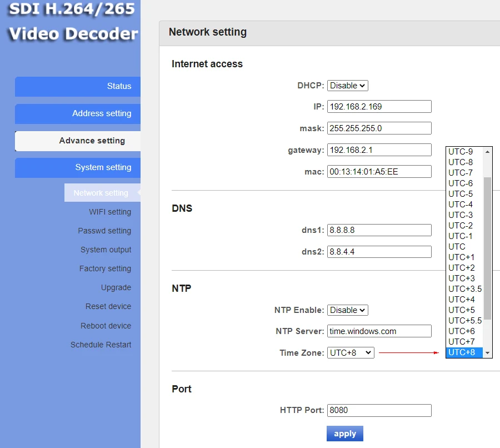Click the time zone list scrollbar thumb

click(488, 247)
